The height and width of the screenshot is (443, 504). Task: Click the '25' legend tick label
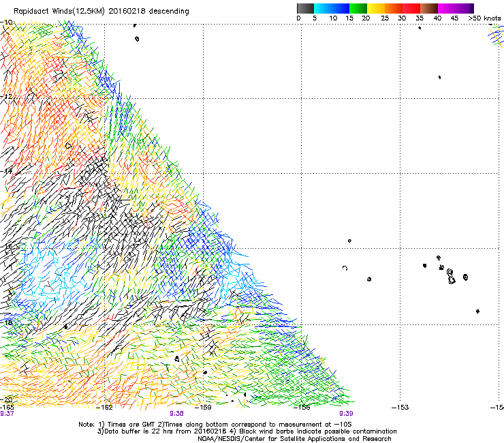(x=384, y=18)
